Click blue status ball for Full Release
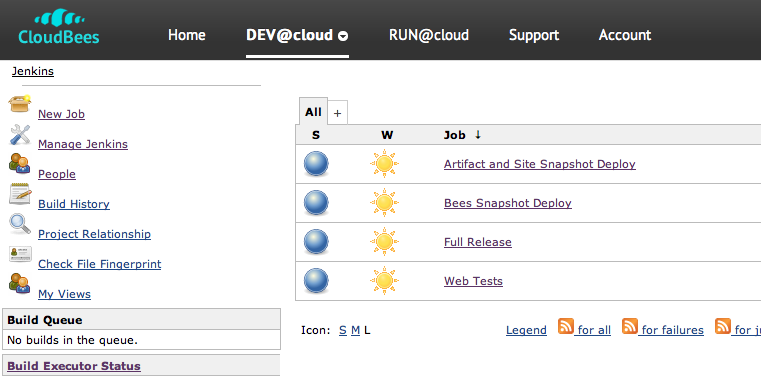The width and height of the screenshot is (761, 388). (x=316, y=241)
